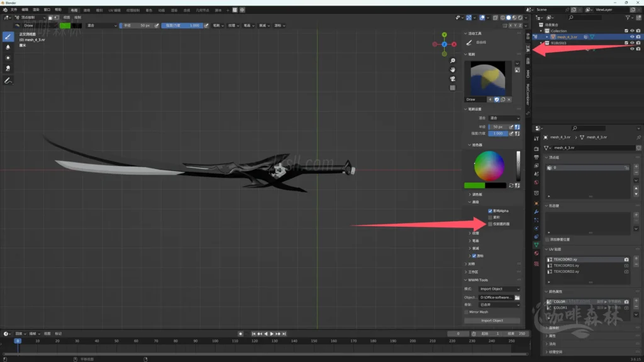Enable the 仅前面的面 checkbox
This screenshot has width=644, height=362.
(x=491, y=224)
